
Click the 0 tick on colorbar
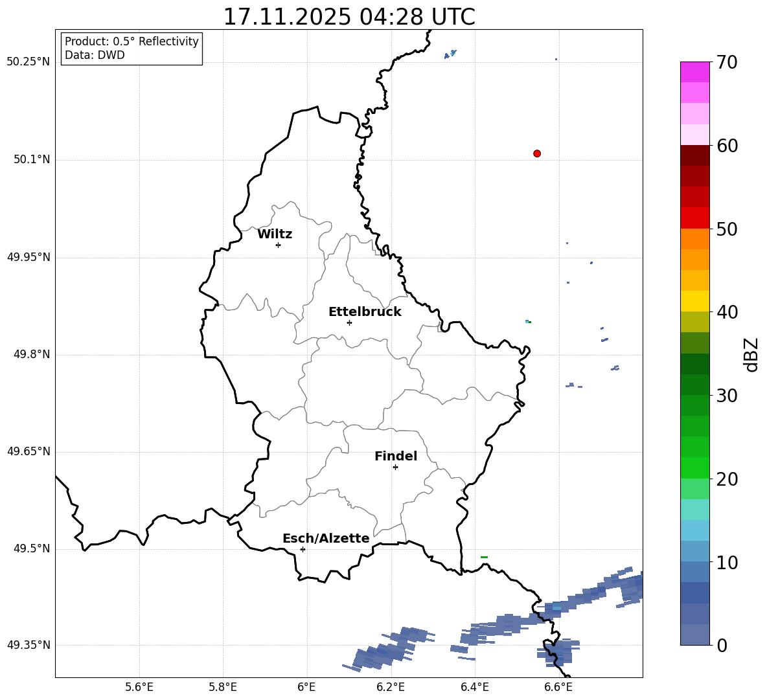[x=722, y=645]
